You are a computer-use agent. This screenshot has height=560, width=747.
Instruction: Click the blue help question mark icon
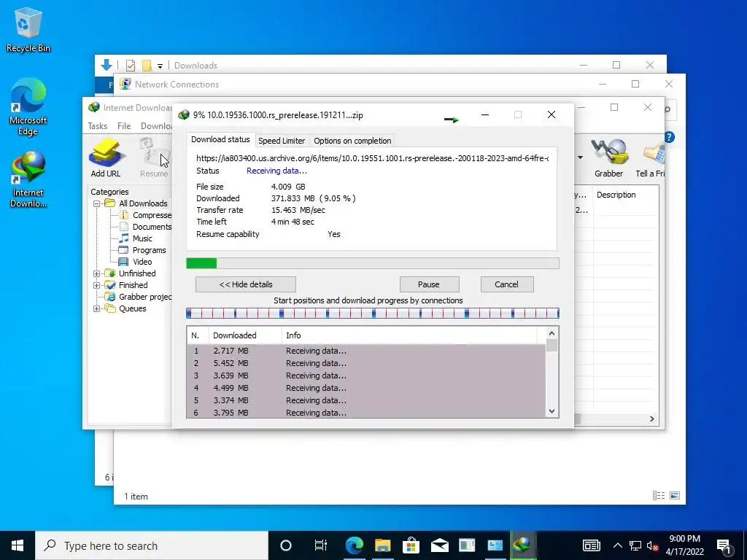tap(669, 137)
